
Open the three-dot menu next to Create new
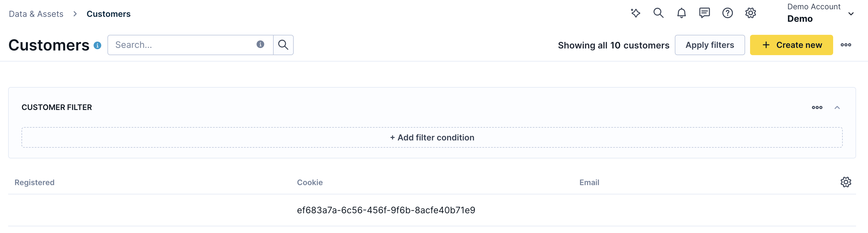click(847, 45)
